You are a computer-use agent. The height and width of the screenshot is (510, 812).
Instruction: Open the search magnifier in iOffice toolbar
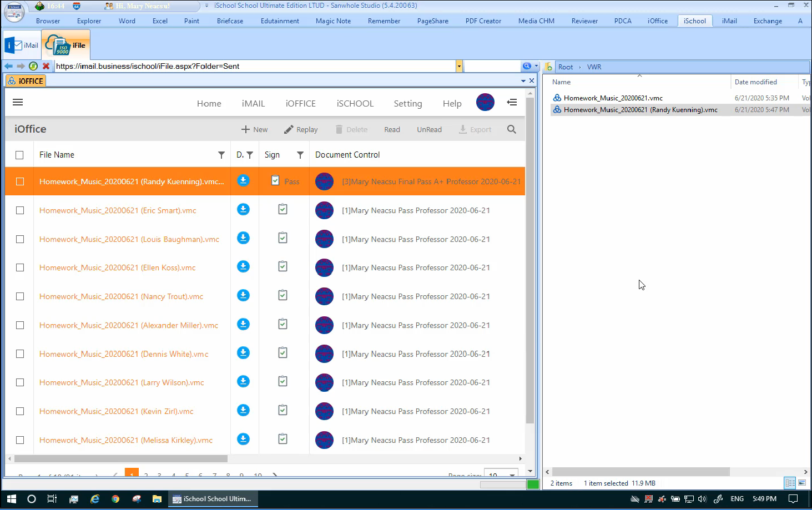click(512, 129)
